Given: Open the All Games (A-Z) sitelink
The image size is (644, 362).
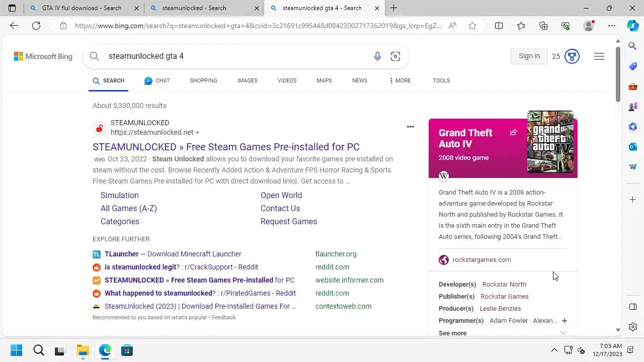Looking at the screenshot, I should [129, 208].
